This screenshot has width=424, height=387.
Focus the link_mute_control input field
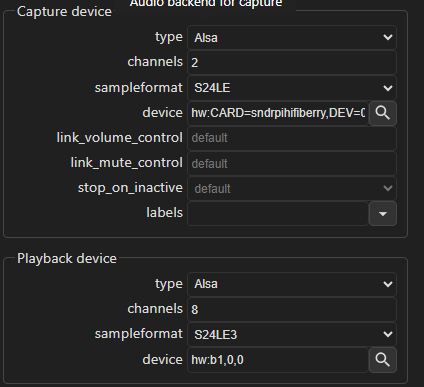pyautogui.click(x=292, y=163)
